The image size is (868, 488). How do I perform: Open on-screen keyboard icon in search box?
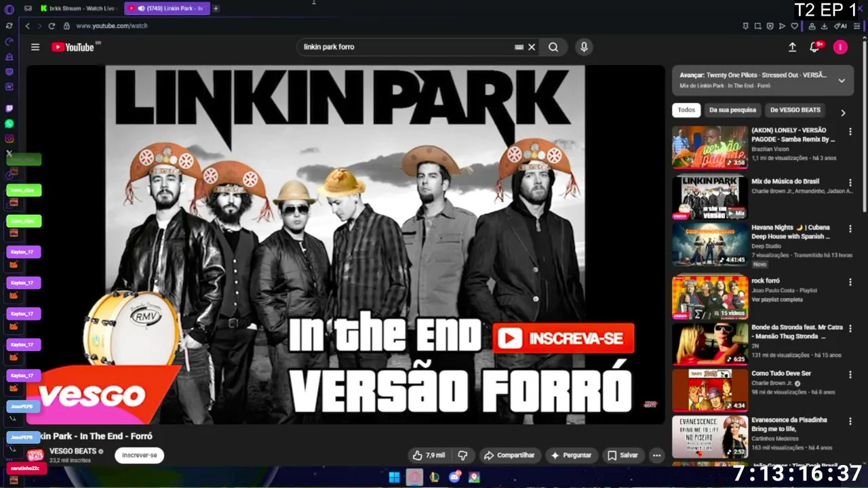519,47
